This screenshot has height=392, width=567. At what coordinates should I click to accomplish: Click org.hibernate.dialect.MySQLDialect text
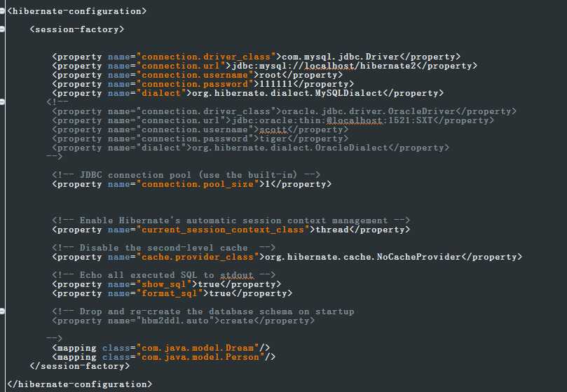click(x=287, y=93)
